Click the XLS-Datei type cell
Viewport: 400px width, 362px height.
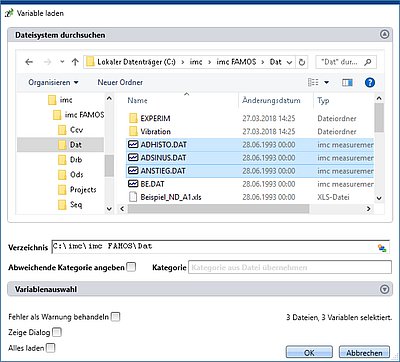333,197
